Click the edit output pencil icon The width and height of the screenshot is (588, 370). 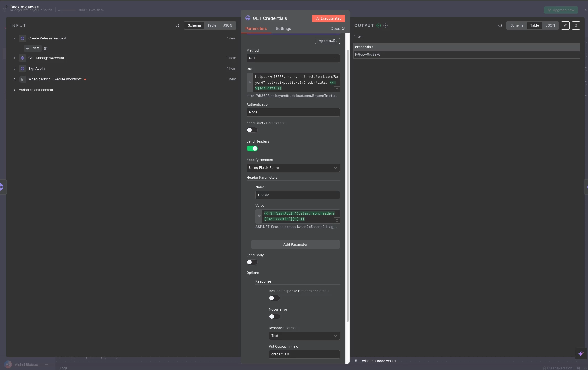point(565,25)
